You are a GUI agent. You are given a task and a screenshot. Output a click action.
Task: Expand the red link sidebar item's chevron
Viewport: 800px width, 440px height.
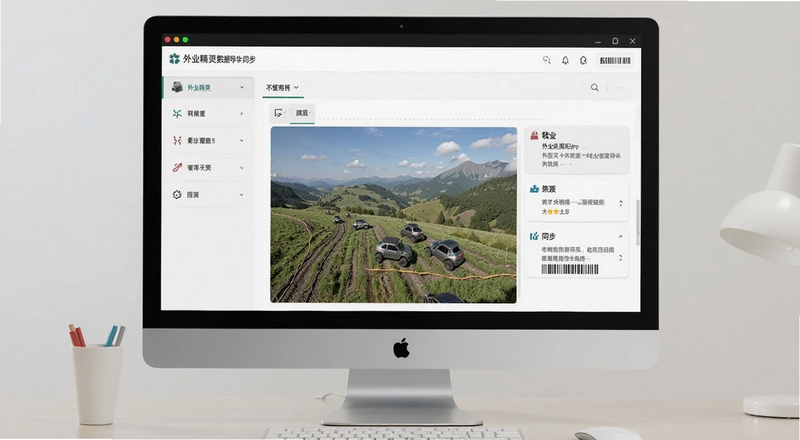tap(242, 167)
